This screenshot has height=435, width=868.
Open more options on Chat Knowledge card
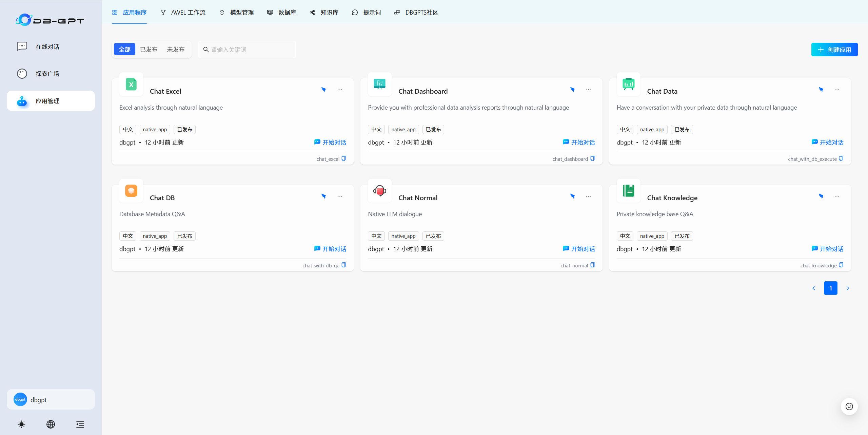coord(837,196)
